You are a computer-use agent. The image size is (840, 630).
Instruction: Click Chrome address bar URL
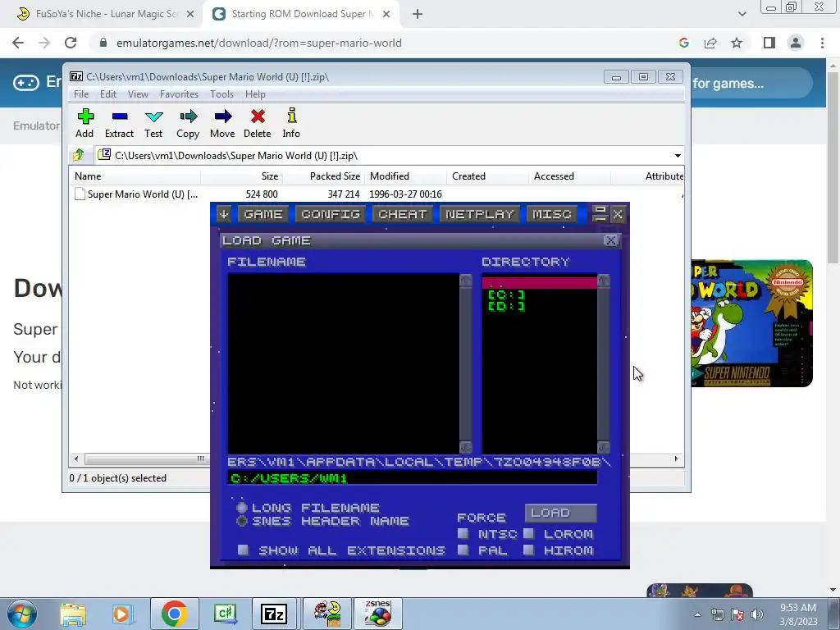coord(258,43)
